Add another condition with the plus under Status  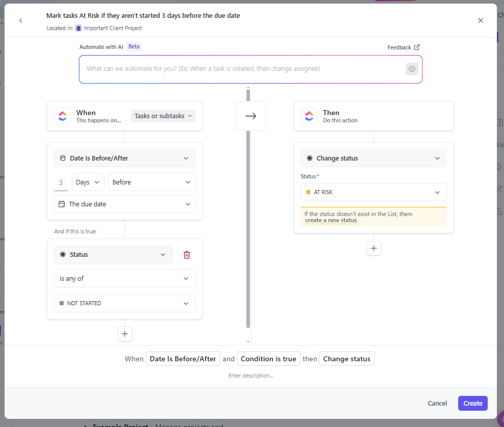pyautogui.click(x=125, y=334)
